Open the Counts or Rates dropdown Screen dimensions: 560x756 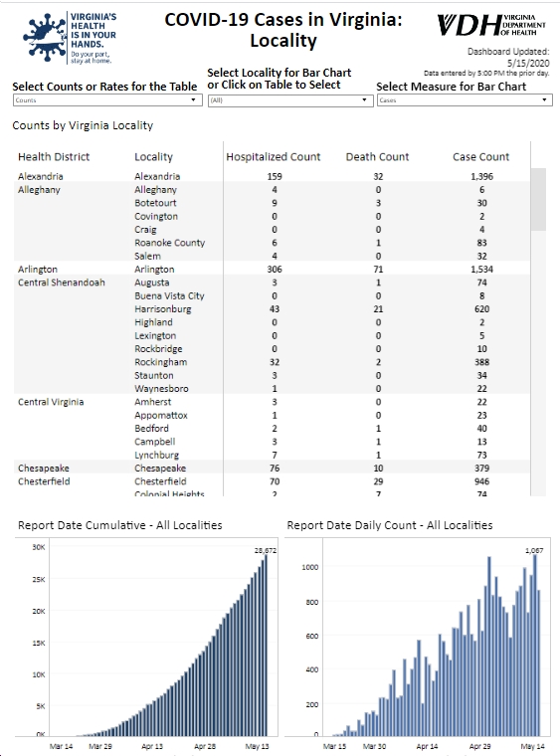pos(107,100)
